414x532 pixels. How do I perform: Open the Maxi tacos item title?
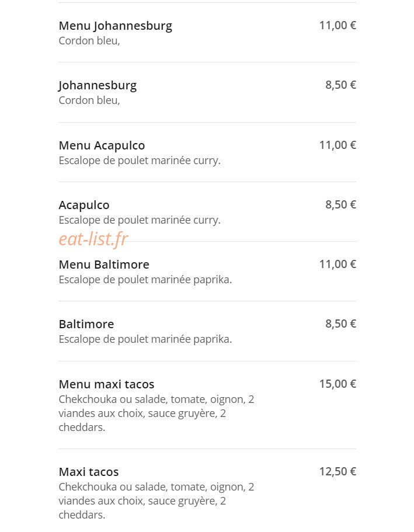tap(89, 472)
